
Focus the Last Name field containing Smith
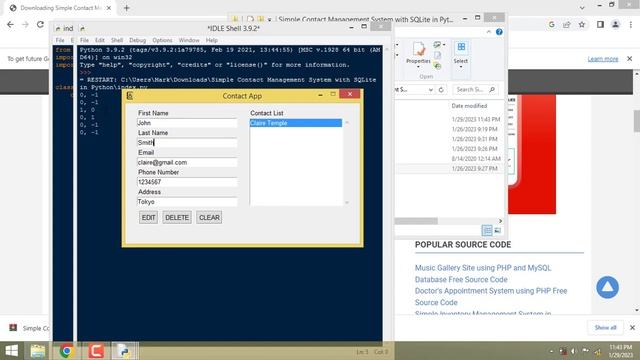pyautogui.click(x=187, y=142)
